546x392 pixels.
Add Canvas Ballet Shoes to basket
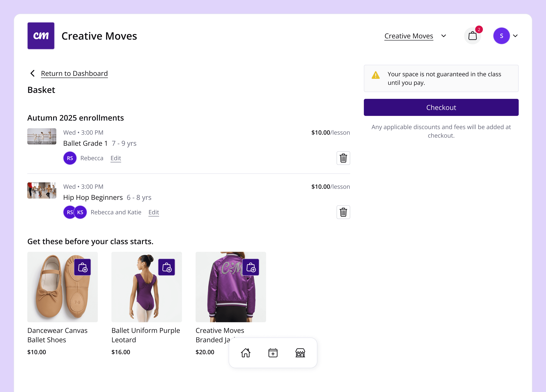coord(83,267)
